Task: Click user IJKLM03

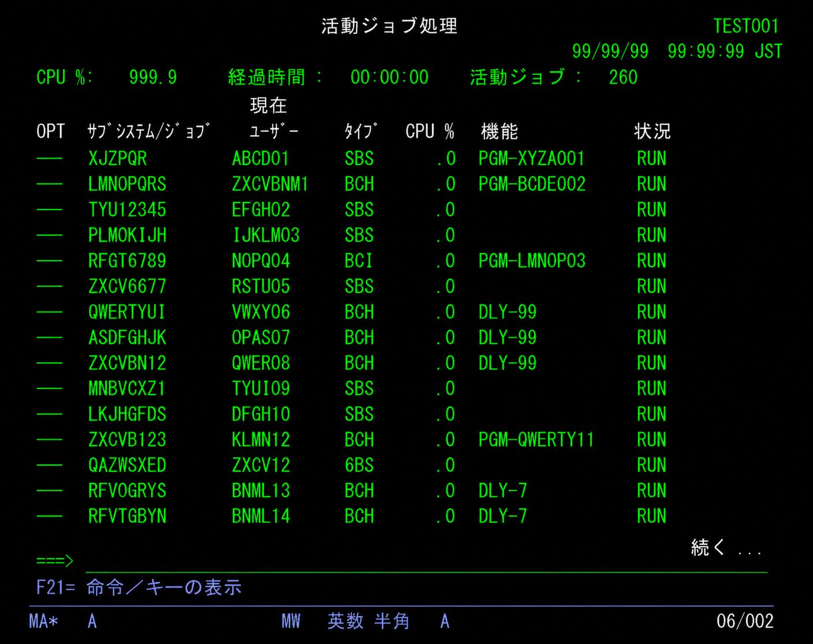Action: click(x=266, y=235)
